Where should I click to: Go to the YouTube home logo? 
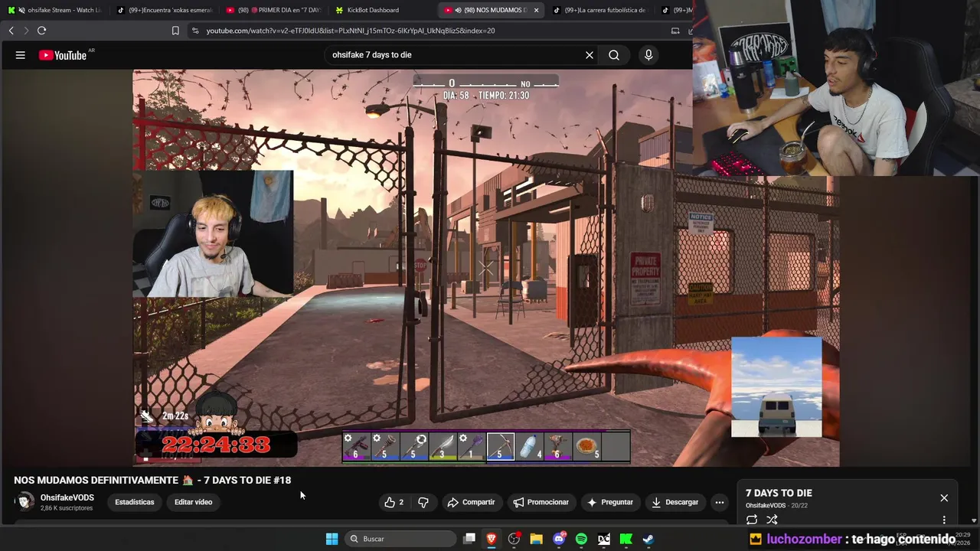click(63, 55)
